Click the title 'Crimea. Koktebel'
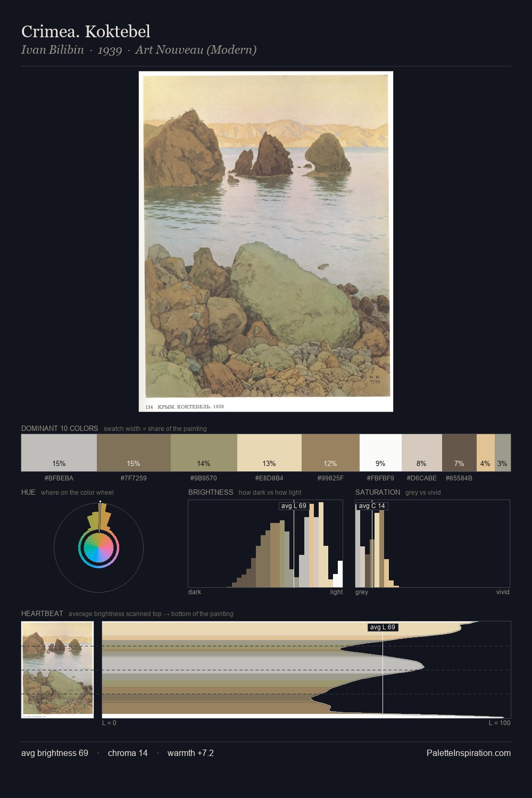Image resolution: width=532 pixels, height=798 pixels. (x=86, y=31)
